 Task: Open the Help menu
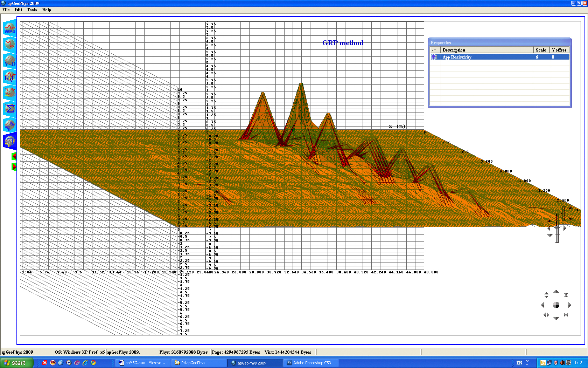47,10
